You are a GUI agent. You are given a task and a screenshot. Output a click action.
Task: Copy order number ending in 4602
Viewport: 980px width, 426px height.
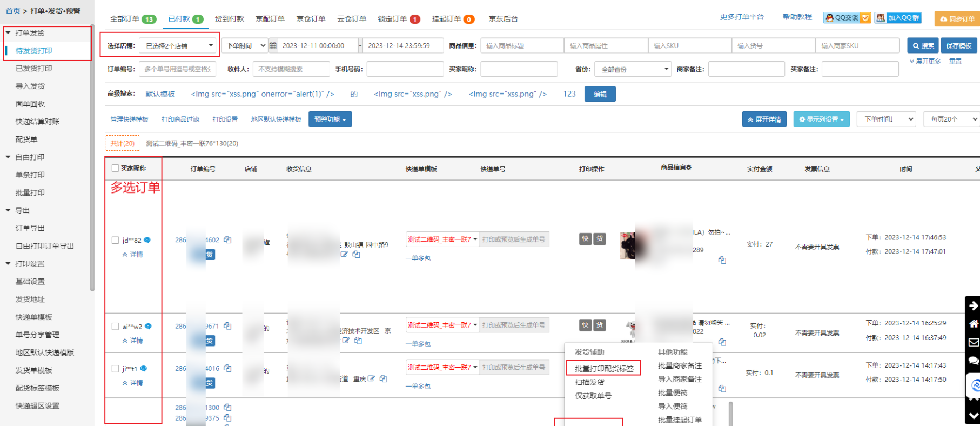[227, 239]
